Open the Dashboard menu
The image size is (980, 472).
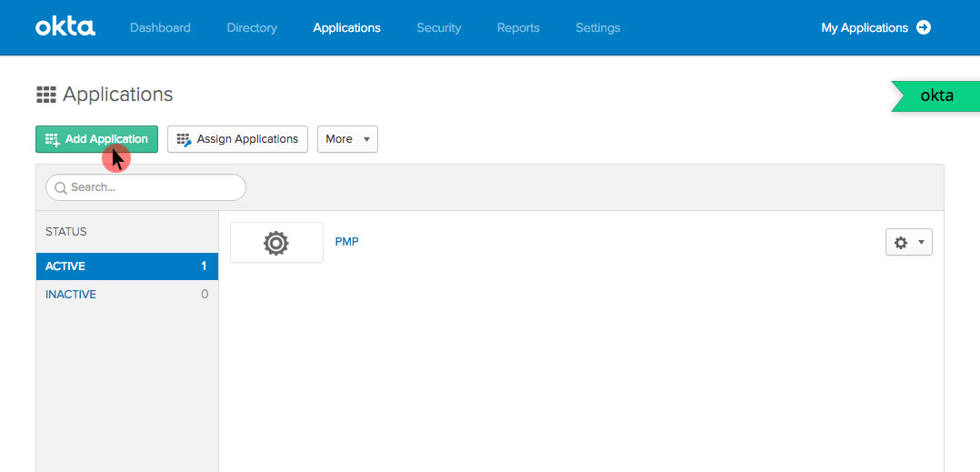pyautogui.click(x=160, y=28)
